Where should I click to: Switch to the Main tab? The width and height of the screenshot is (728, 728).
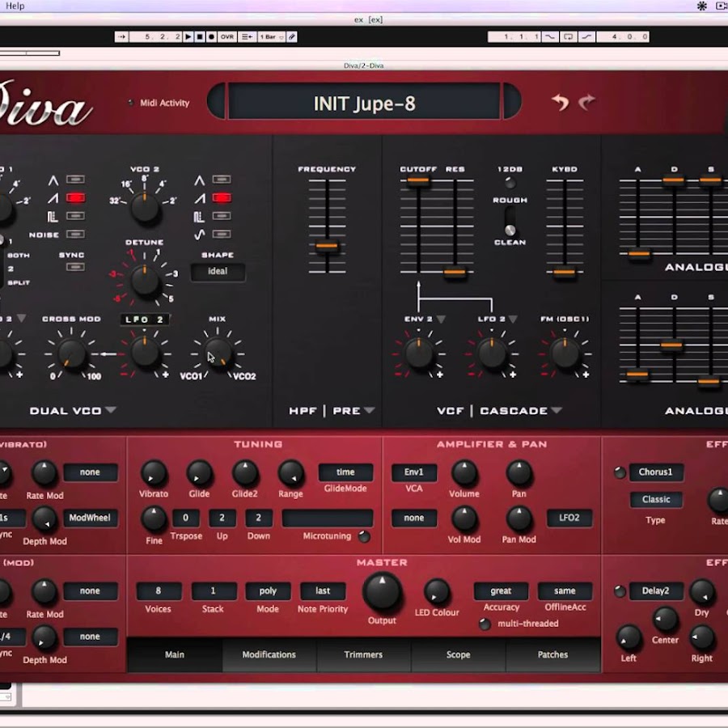[175, 654]
